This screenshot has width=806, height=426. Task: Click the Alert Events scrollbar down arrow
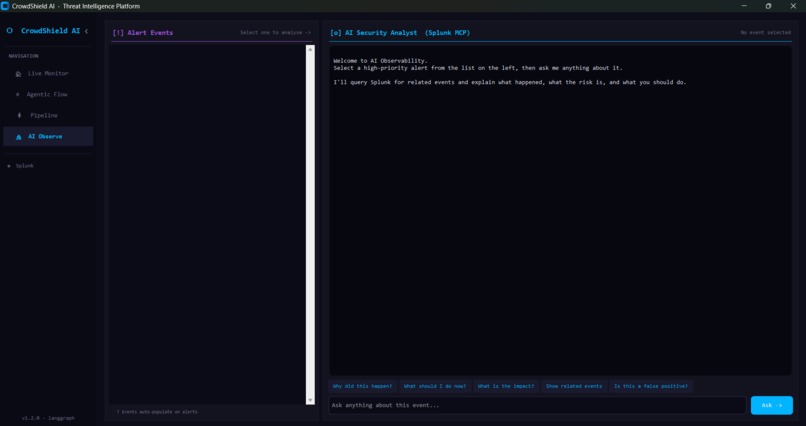[x=310, y=400]
